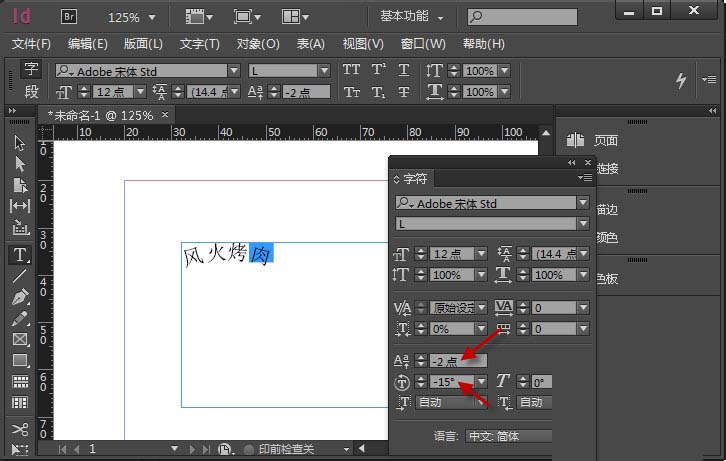Expand font size dropdown in 字符 panel
This screenshot has height=461, width=726.
pos(482,254)
